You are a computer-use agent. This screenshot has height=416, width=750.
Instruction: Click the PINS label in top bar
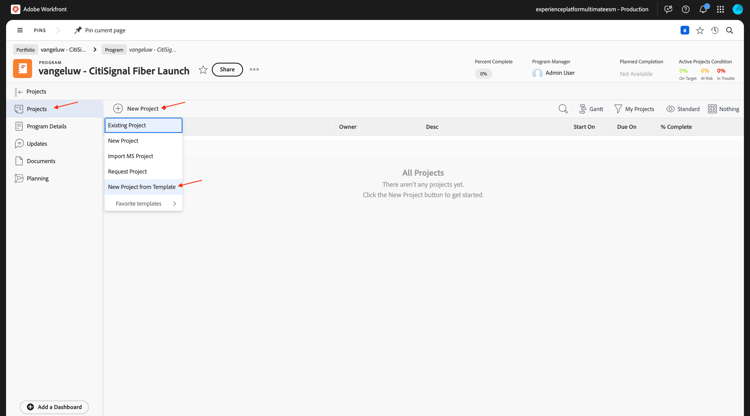[x=40, y=30]
